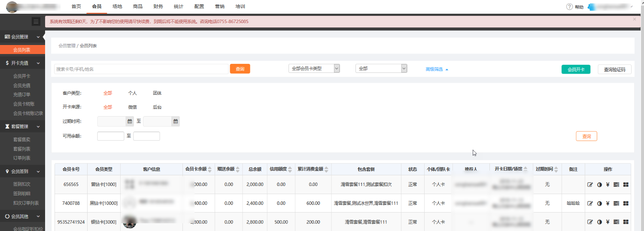Click the minimum 可用余额 input field

point(111,136)
